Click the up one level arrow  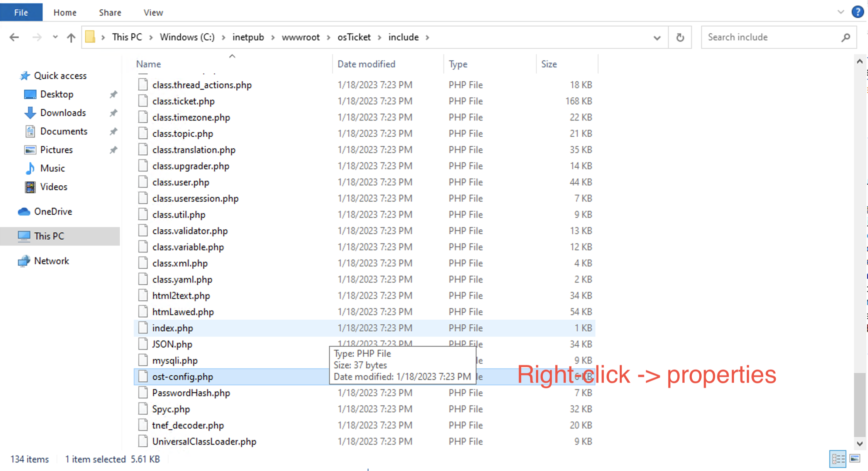71,37
